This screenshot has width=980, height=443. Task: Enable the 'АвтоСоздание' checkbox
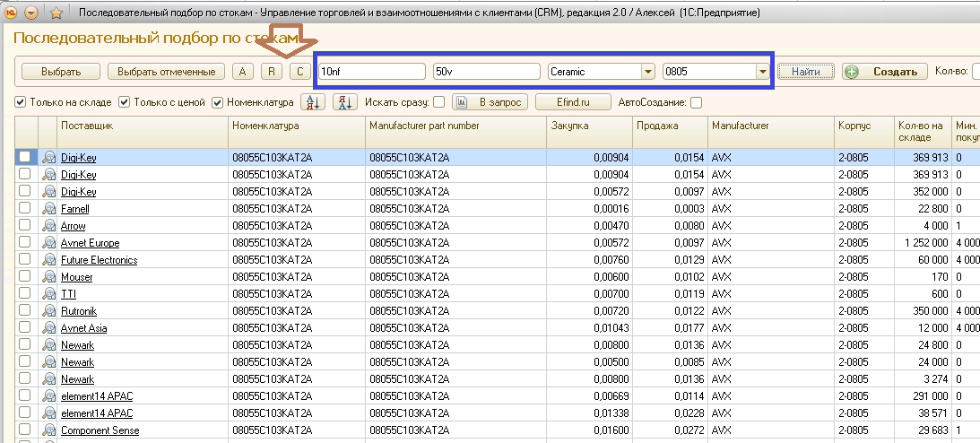(696, 102)
